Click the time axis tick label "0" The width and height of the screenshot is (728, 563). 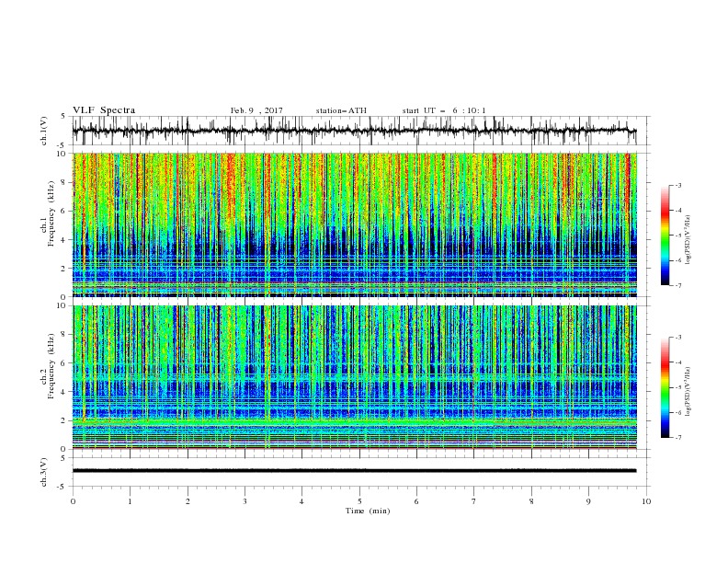point(73,501)
